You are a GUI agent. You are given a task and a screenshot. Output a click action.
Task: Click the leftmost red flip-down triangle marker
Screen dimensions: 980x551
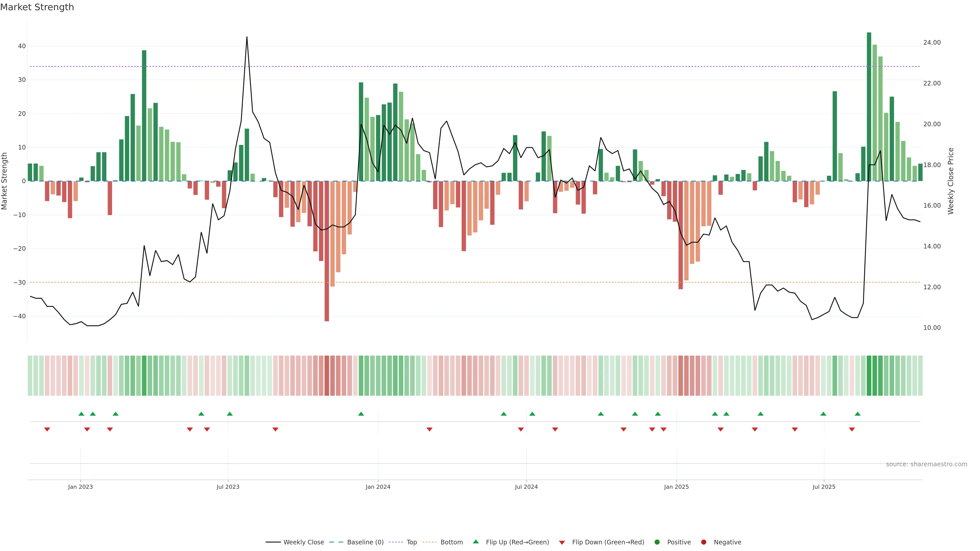pos(47,429)
